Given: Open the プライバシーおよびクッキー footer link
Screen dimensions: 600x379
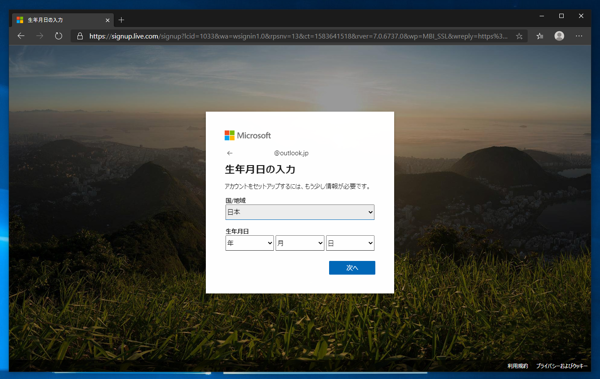Looking at the screenshot, I should [561, 366].
